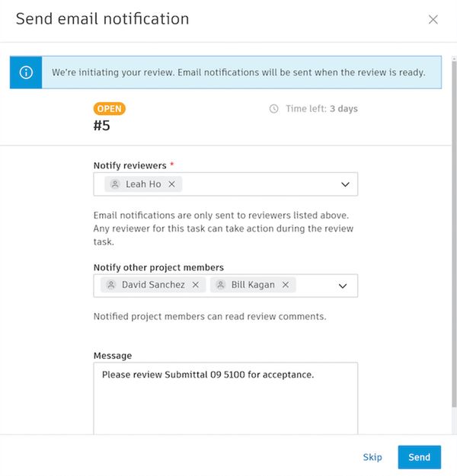Select the David Sanchez member chip

point(153,285)
